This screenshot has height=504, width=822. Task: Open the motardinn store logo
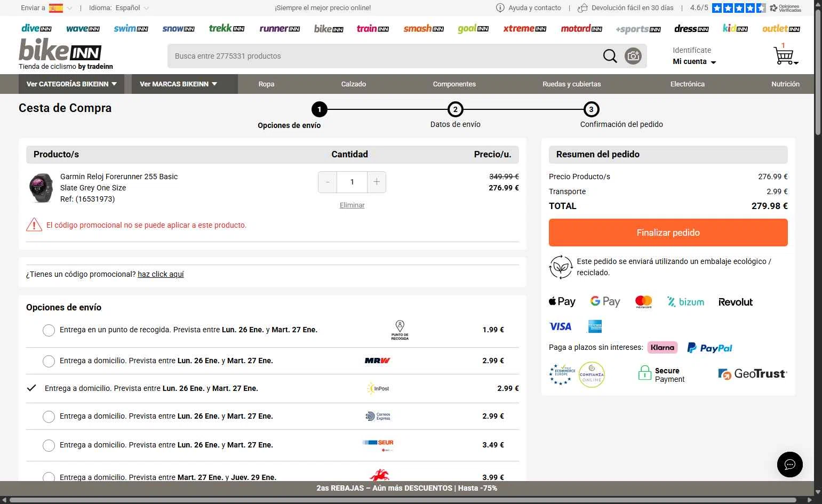[581, 29]
